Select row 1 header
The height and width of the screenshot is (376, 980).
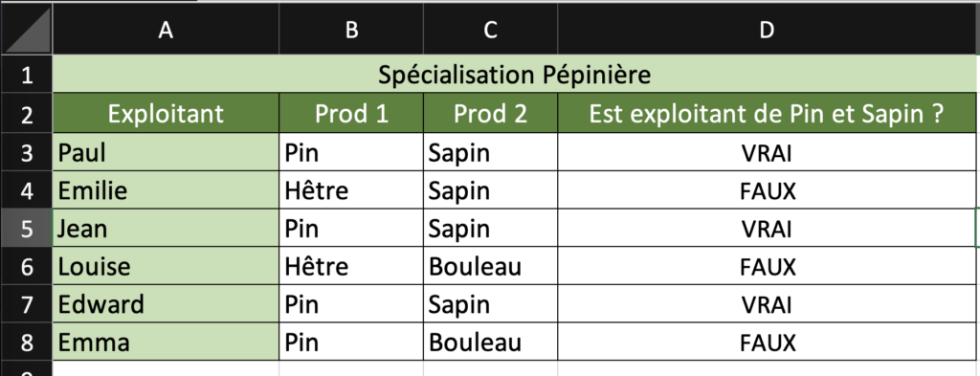click(x=26, y=75)
